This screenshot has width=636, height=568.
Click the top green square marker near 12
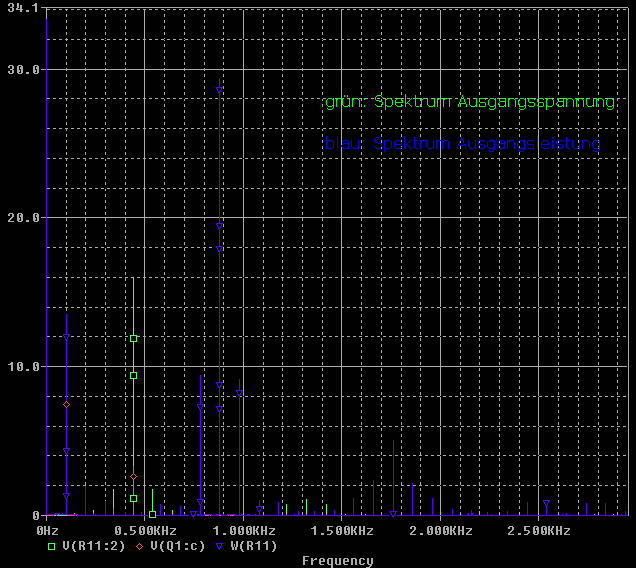click(133, 338)
